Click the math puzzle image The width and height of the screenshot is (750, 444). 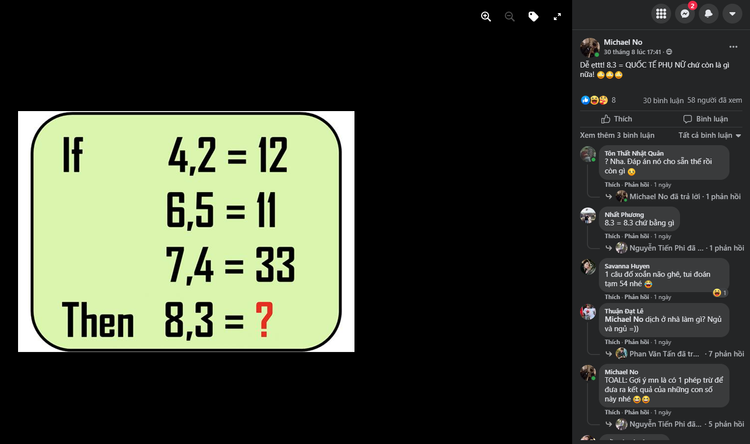(x=186, y=231)
